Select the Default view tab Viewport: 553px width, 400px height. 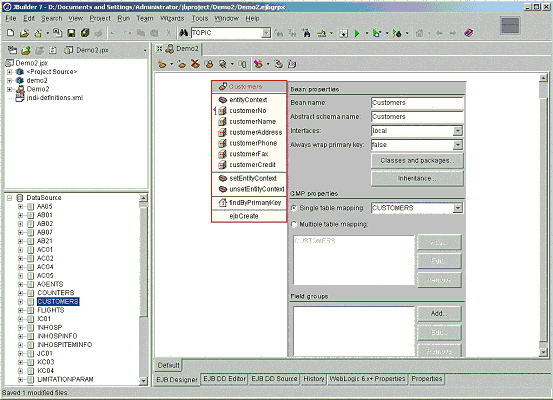[x=168, y=365]
